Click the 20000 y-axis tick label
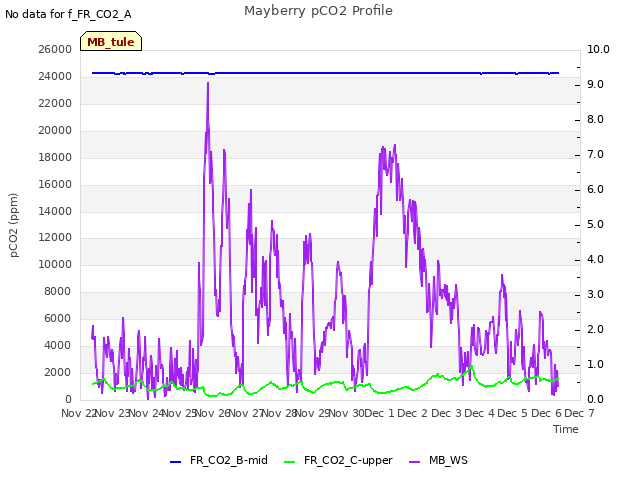 pos(55,130)
